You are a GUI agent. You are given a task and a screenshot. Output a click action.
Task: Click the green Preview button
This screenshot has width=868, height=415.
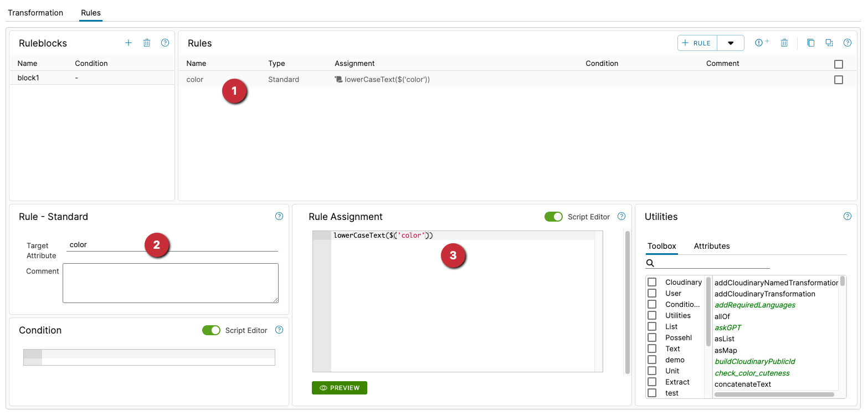[x=339, y=388]
